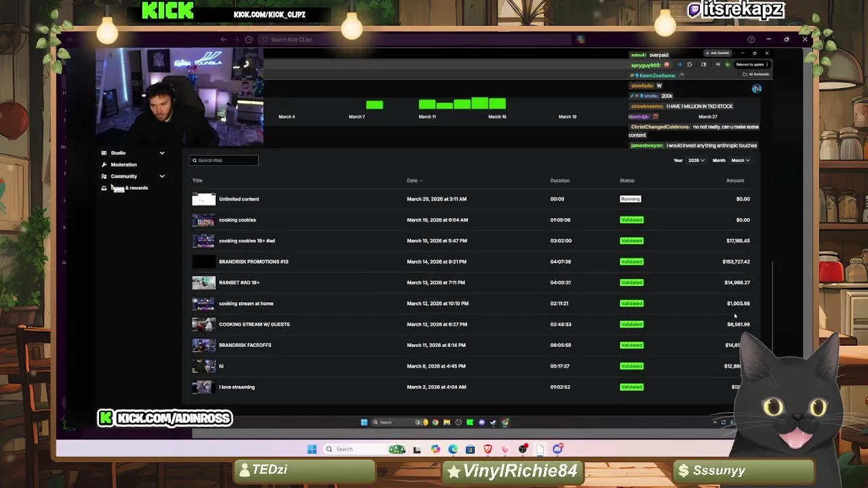Sort the table by Duration column
The width and height of the screenshot is (868, 488).
point(559,180)
